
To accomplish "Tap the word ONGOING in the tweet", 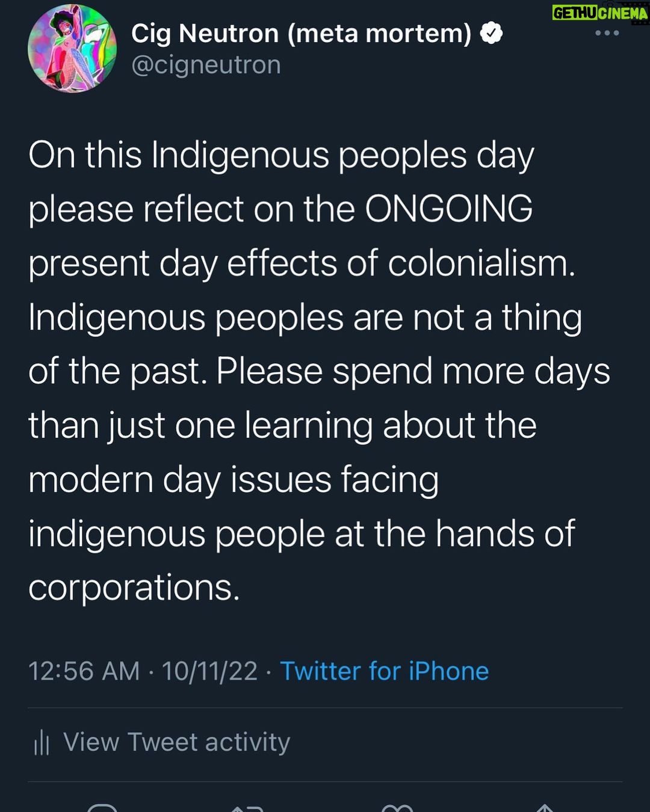I will [449, 209].
